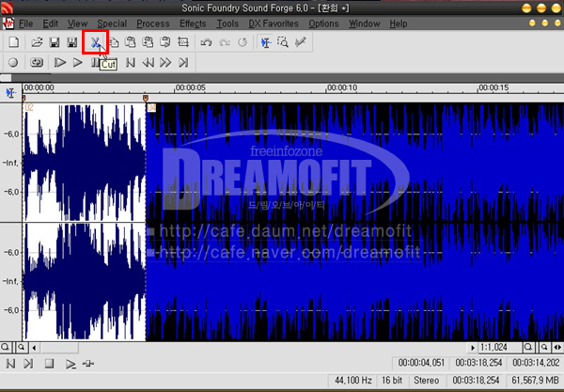The image size is (564, 392).
Task: Click the horizontal scrollbar right arrow
Action: point(472,348)
